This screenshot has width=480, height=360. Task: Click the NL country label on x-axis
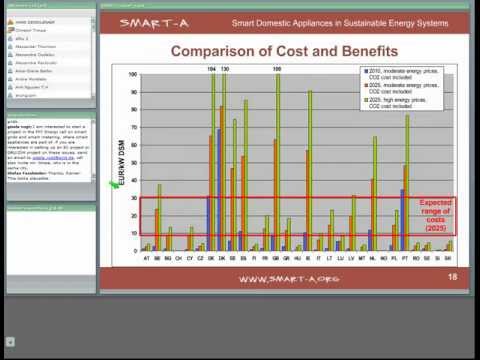tap(373, 258)
